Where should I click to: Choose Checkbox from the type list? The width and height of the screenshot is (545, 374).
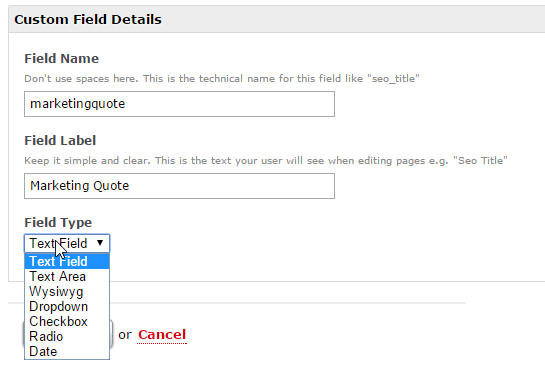tap(67, 322)
